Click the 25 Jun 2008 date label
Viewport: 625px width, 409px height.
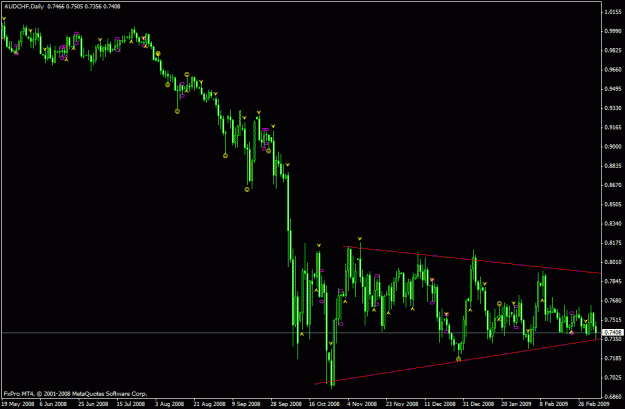coord(92,404)
